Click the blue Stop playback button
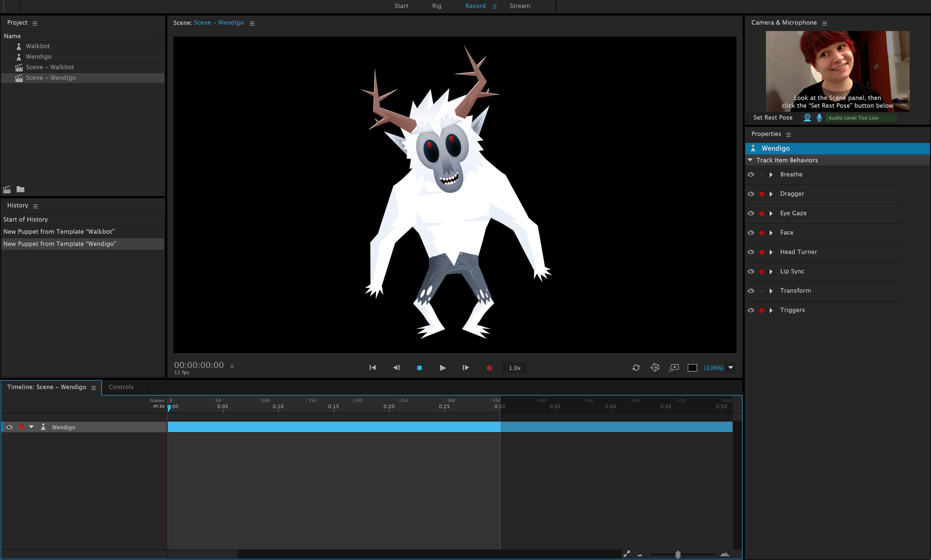 419,367
